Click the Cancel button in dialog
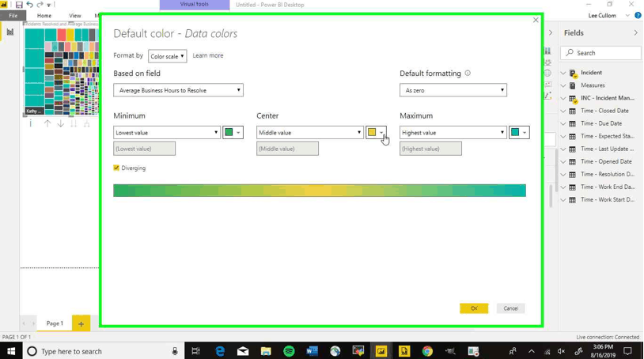This screenshot has width=644, height=359. (x=510, y=308)
